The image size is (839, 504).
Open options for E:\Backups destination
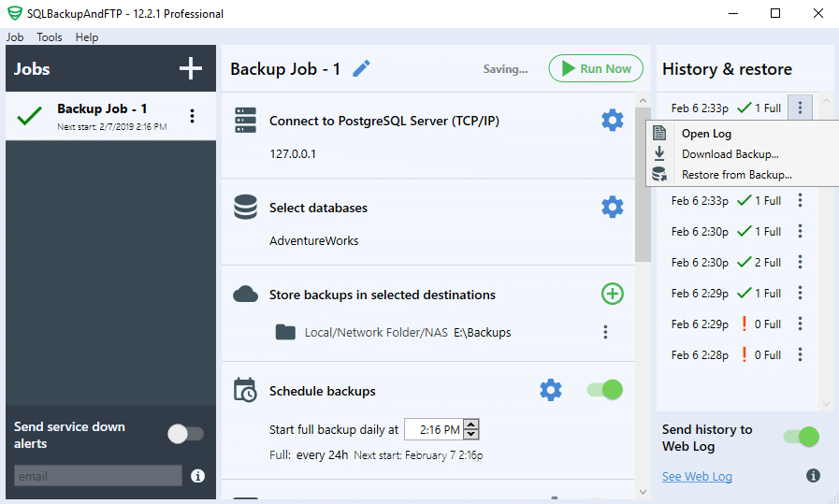point(605,332)
